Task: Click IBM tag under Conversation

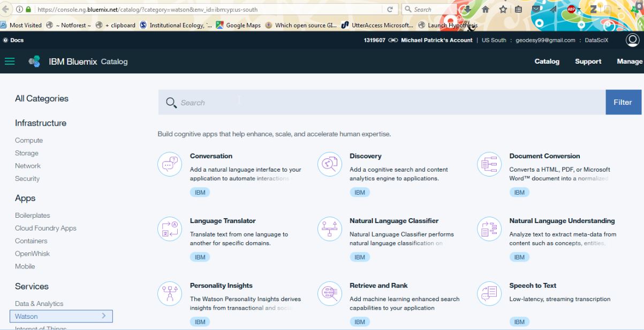Action: [x=200, y=193]
